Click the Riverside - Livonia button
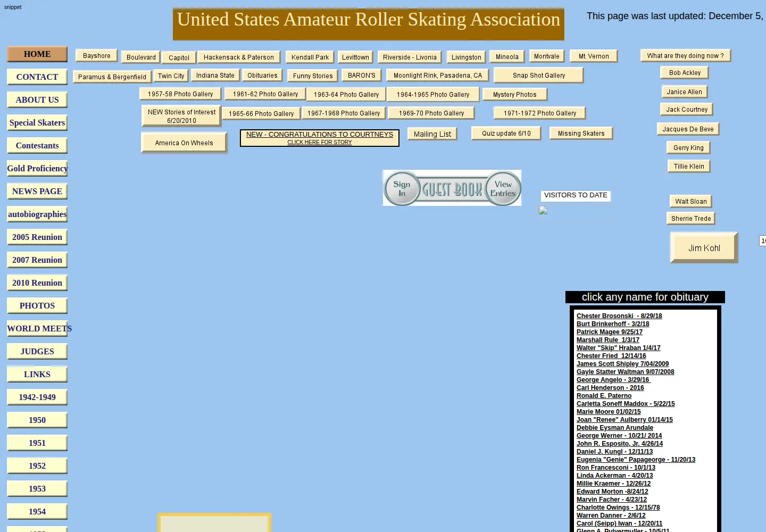Viewport: 766px width, 532px height. pos(410,57)
